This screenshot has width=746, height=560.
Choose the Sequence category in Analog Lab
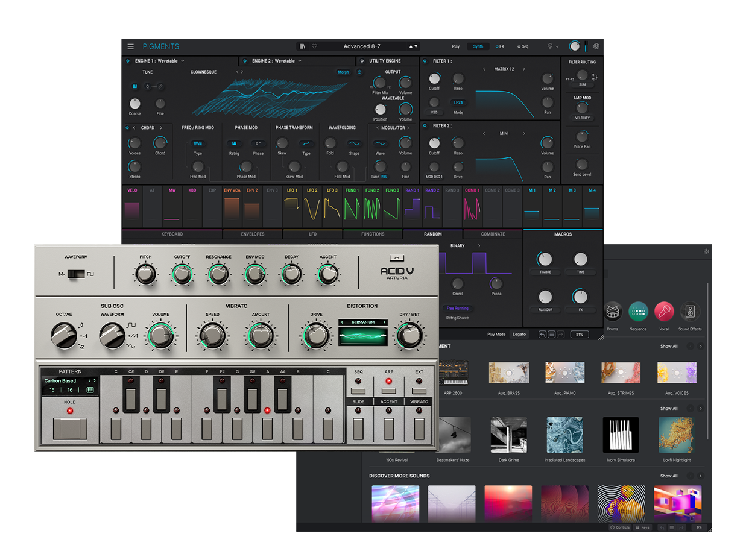point(638,311)
